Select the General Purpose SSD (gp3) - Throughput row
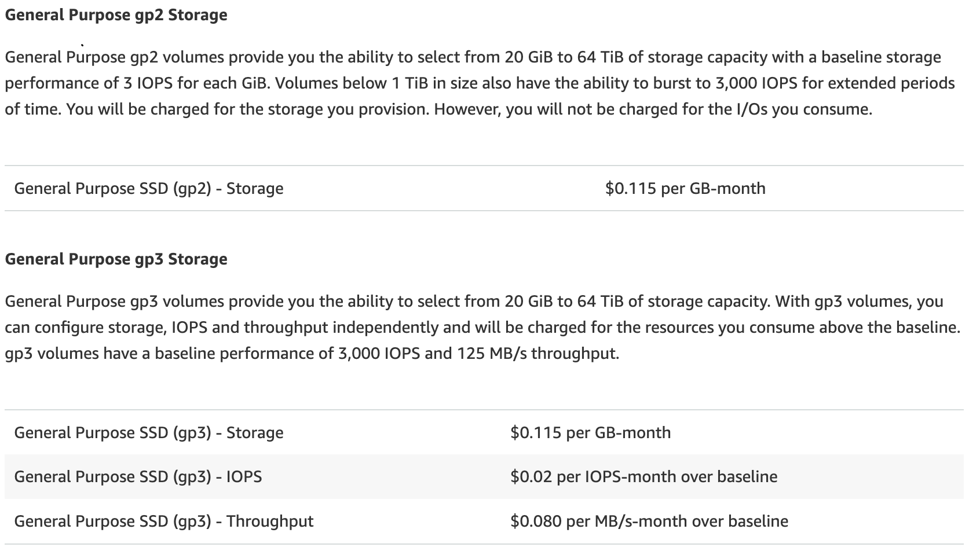Image resolution: width=980 pixels, height=551 pixels. pyautogui.click(x=484, y=521)
